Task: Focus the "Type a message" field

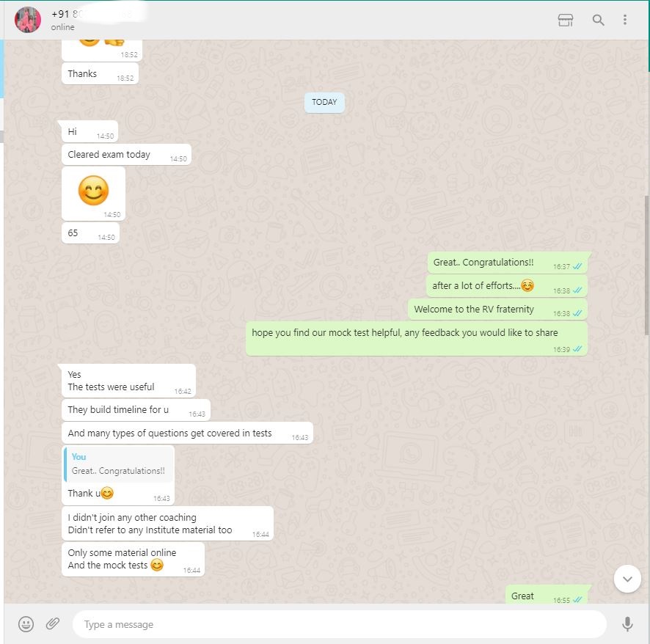Action: (340, 624)
